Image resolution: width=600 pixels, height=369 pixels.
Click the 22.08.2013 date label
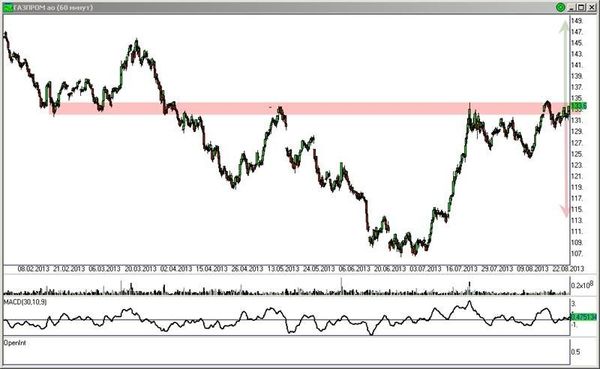(x=568, y=269)
